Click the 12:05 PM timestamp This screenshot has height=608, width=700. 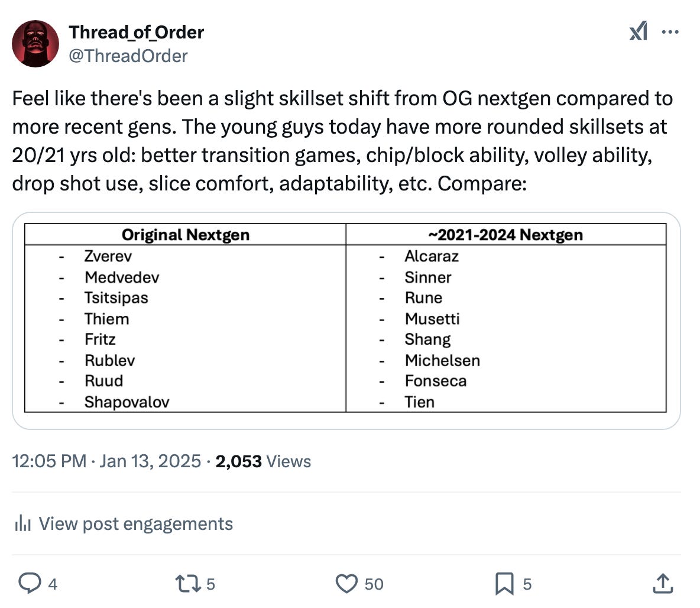[x=49, y=461]
